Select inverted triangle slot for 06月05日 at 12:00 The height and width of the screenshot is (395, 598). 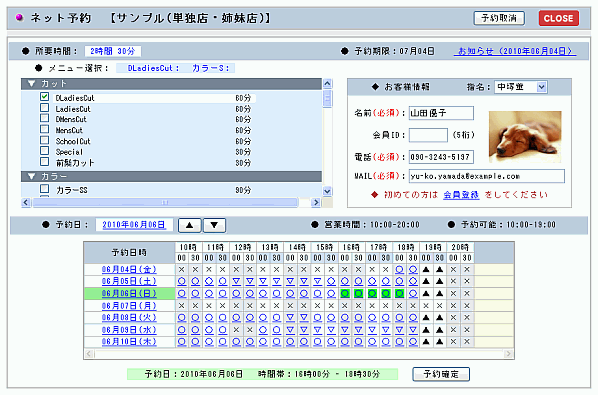pos(236,281)
